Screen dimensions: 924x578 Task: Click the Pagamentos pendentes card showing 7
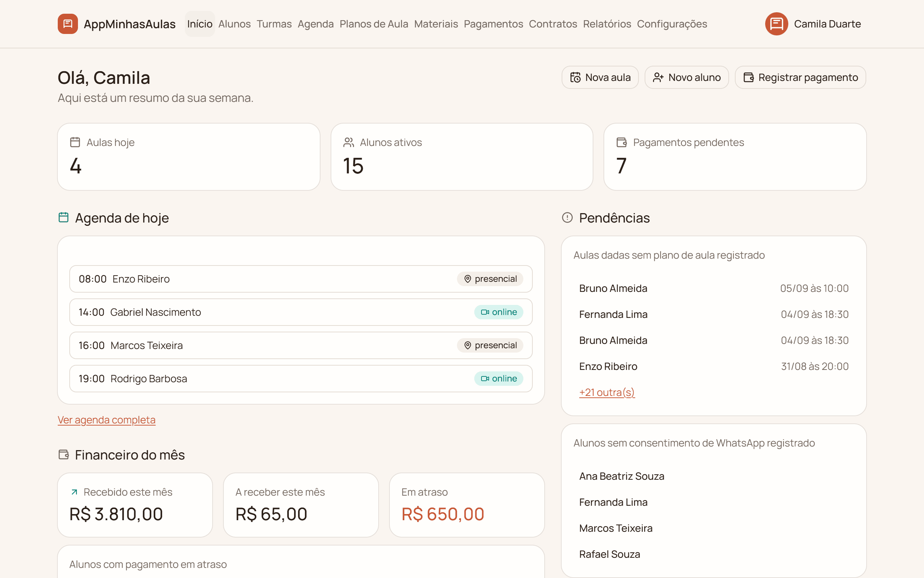click(735, 157)
